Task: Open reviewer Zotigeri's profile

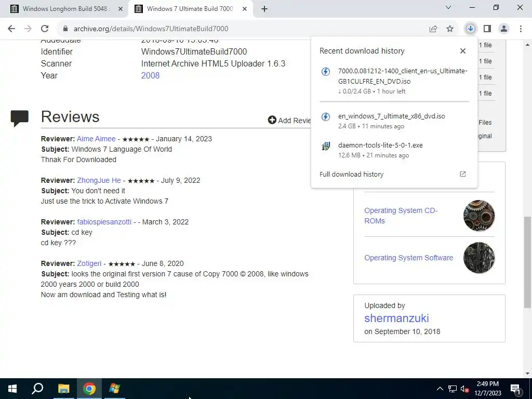Action: tap(89, 263)
